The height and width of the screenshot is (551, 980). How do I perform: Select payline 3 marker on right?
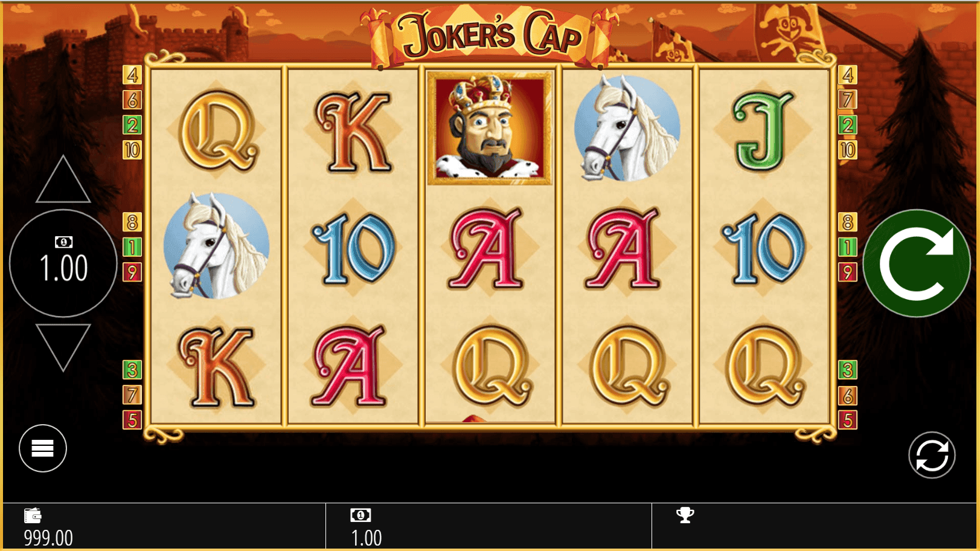coord(848,370)
